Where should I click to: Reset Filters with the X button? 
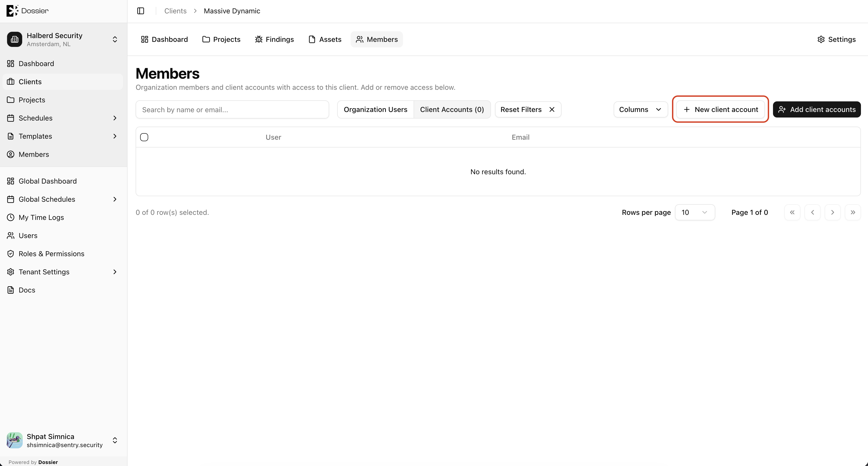(x=528, y=110)
